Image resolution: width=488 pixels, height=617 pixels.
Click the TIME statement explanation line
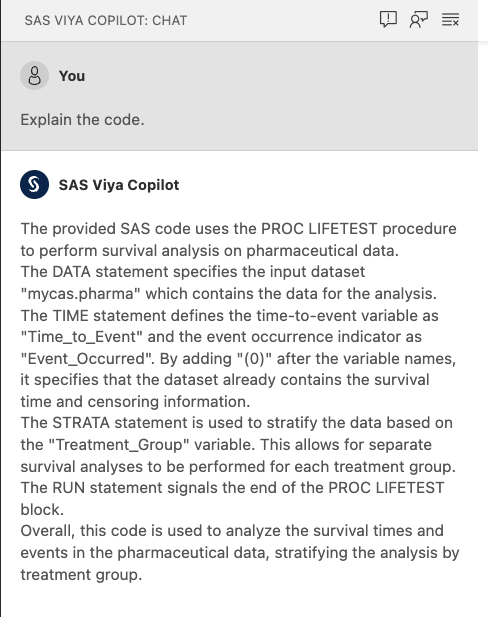[x=229, y=316]
